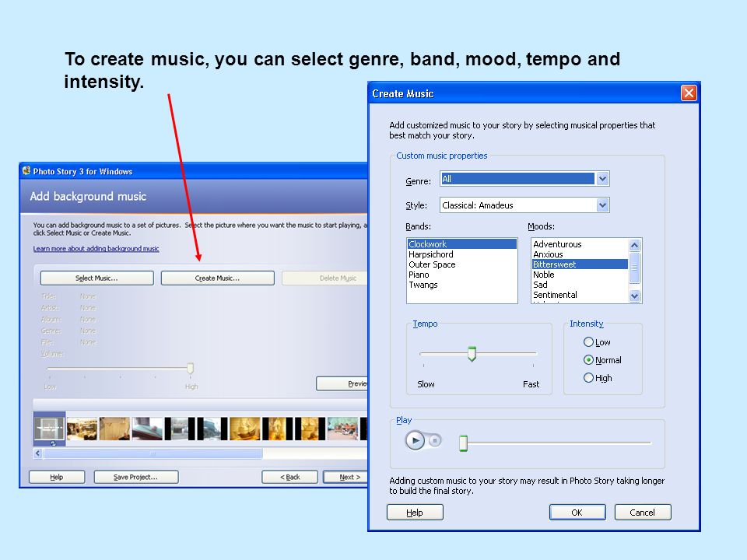The height and width of the screenshot is (560, 747).
Task: Click Save Project... button
Action: [x=135, y=477]
